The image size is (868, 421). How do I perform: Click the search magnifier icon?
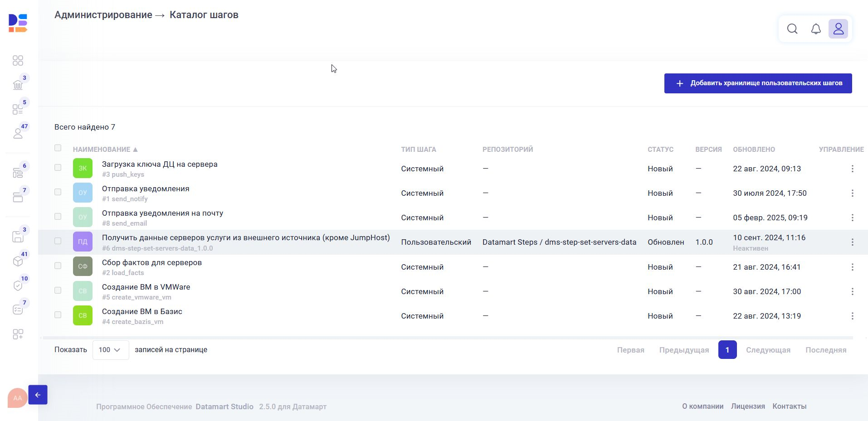point(792,29)
